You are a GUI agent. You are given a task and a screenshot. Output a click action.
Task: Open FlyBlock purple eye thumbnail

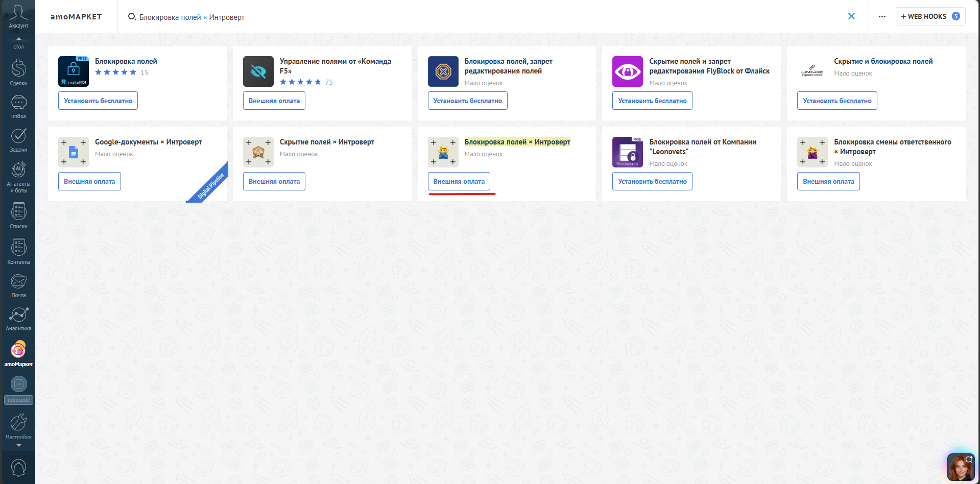(x=628, y=71)
